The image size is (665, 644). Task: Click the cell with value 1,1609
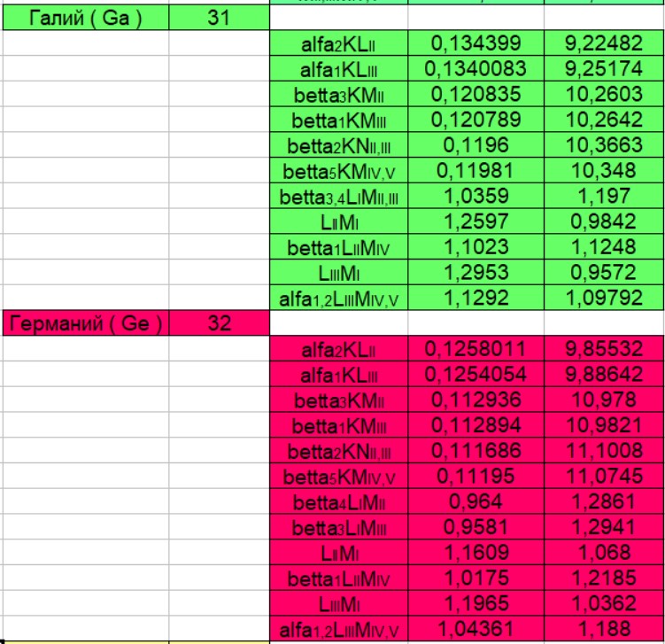point(476,554)
